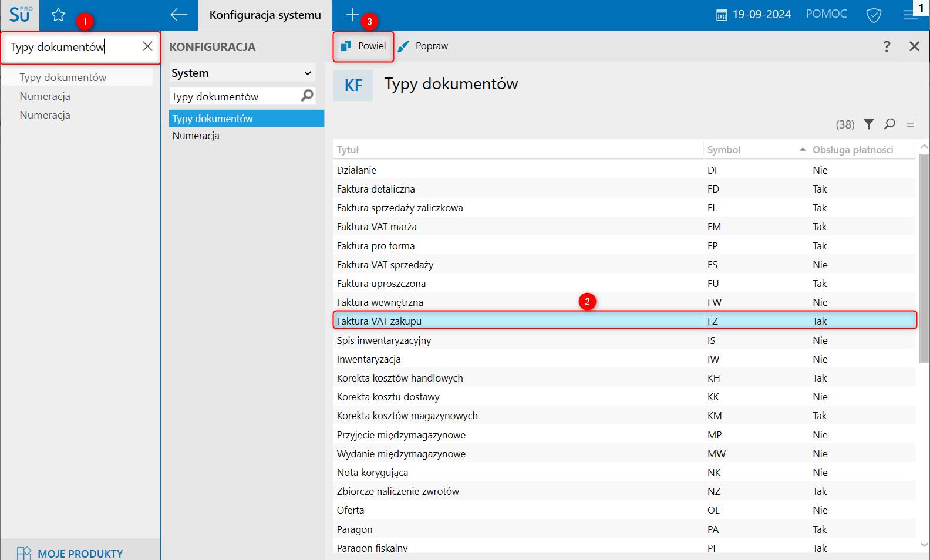Click the vertical scrollbar of document list
This screenshot has width=930, height=560.
point(924,258)
